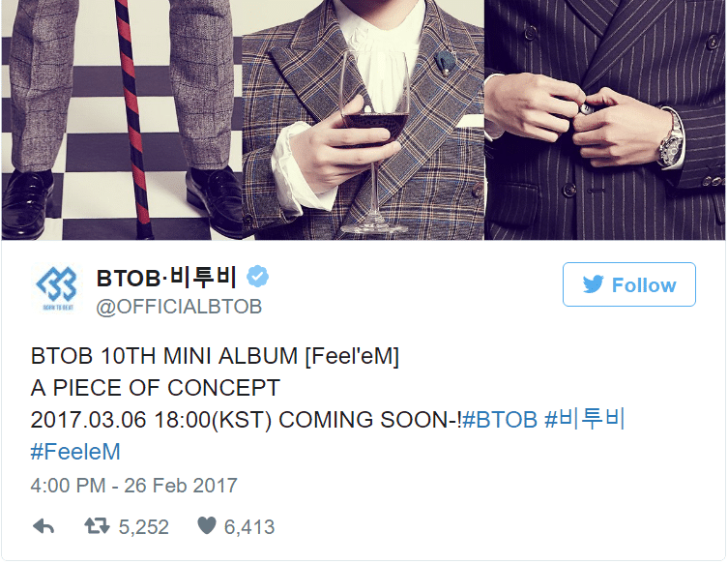The height and width of the screenshot is (564, 728).
Task: View the 5,252 retweets count
Action: tap(143, 527)
